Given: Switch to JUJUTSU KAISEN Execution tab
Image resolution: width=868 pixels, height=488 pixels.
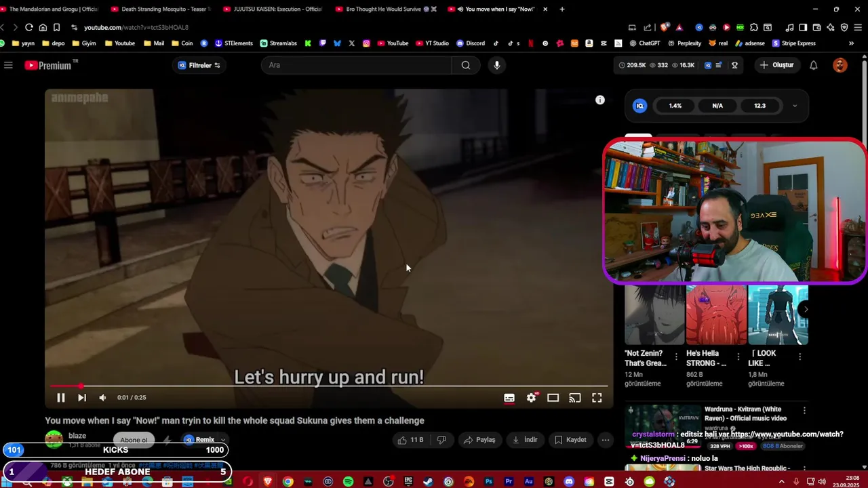Looking at the screenshot, I should [273, 9].
